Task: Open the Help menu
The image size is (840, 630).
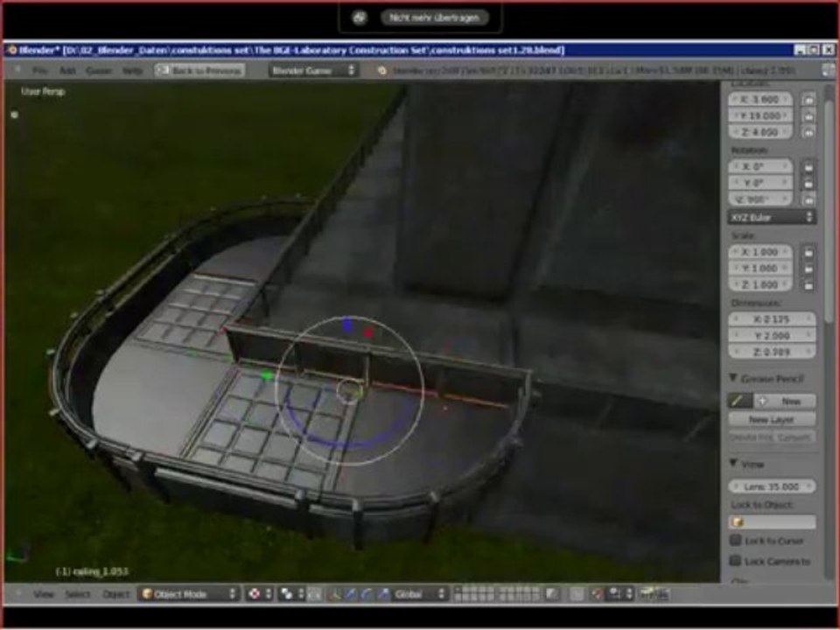Action: (132, 71)
